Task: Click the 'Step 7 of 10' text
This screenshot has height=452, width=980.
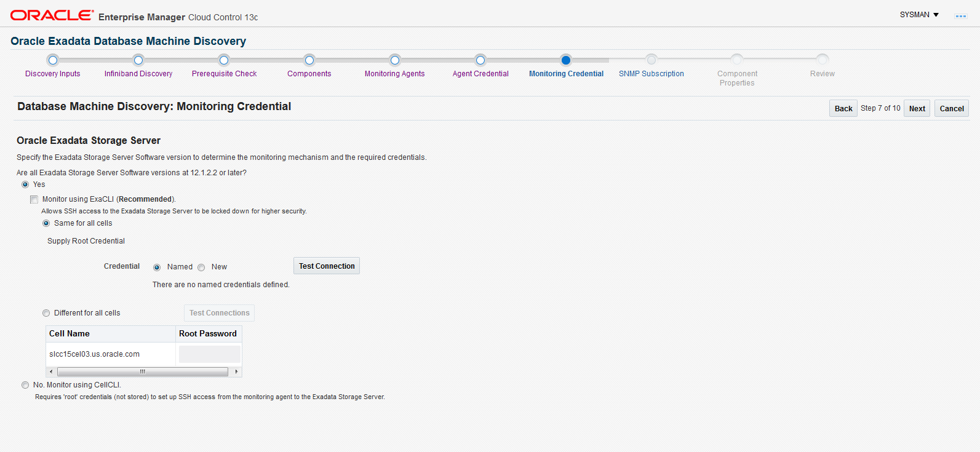Action: coord(880,108)
